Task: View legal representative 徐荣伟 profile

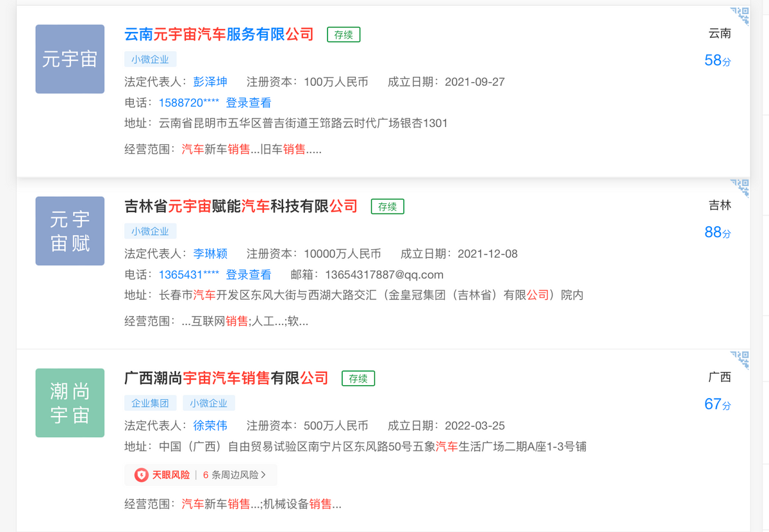Action: (210, 426)
